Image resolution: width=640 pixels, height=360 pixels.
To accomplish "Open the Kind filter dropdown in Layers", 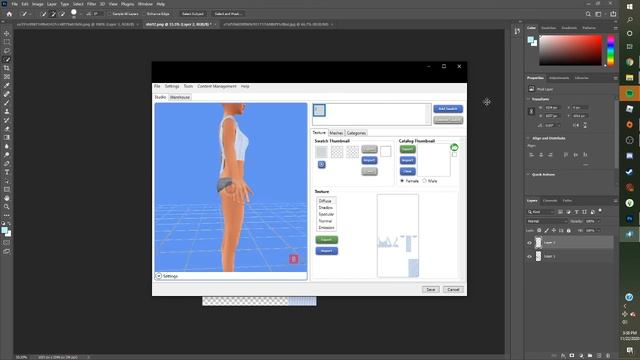I will click(540, 212).
